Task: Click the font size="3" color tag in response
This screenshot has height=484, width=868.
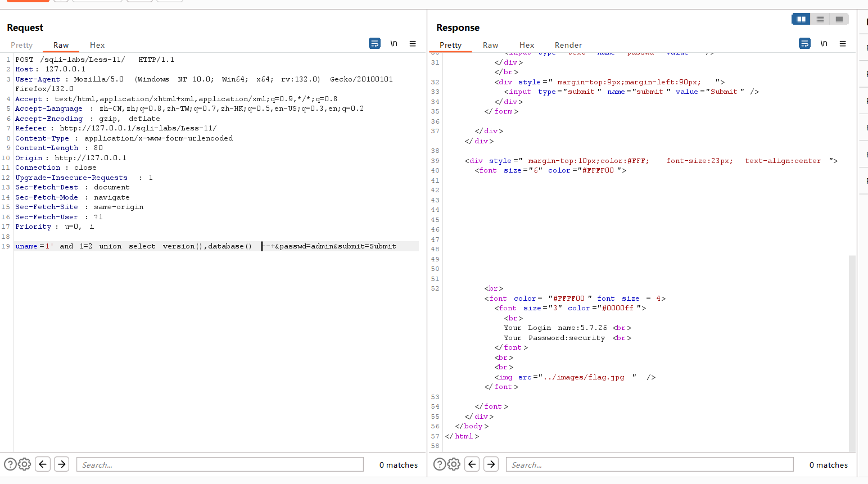Action: tap(570, 308)
